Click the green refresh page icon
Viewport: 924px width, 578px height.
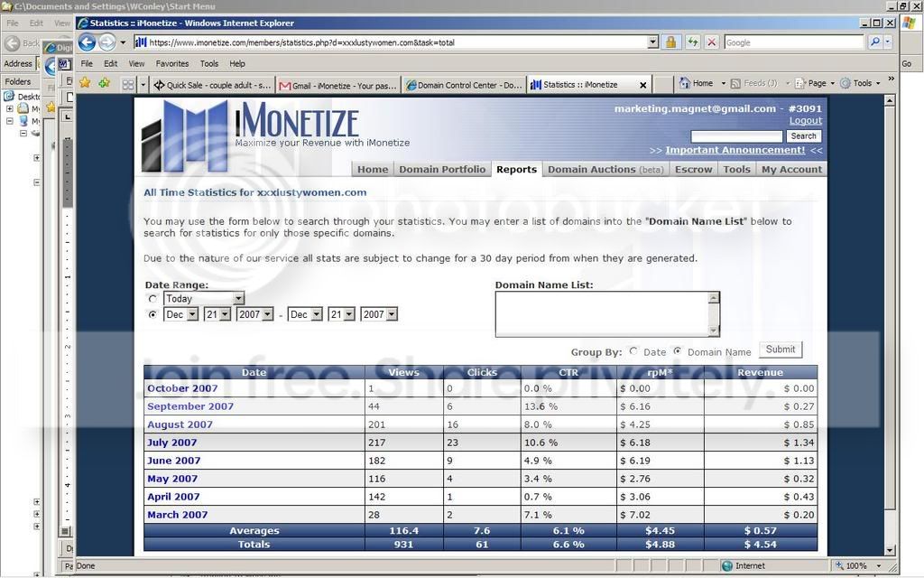[692, 42]
